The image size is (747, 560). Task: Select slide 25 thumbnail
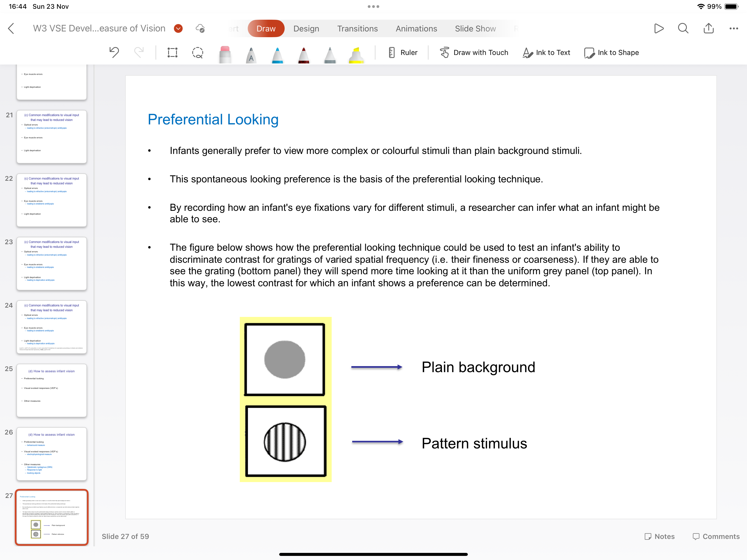pyautogui.click(x=52, y=390)
